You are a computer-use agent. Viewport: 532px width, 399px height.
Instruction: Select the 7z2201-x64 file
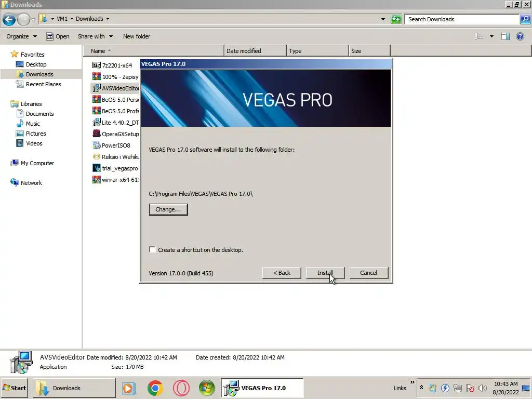(x=112, y=65)
